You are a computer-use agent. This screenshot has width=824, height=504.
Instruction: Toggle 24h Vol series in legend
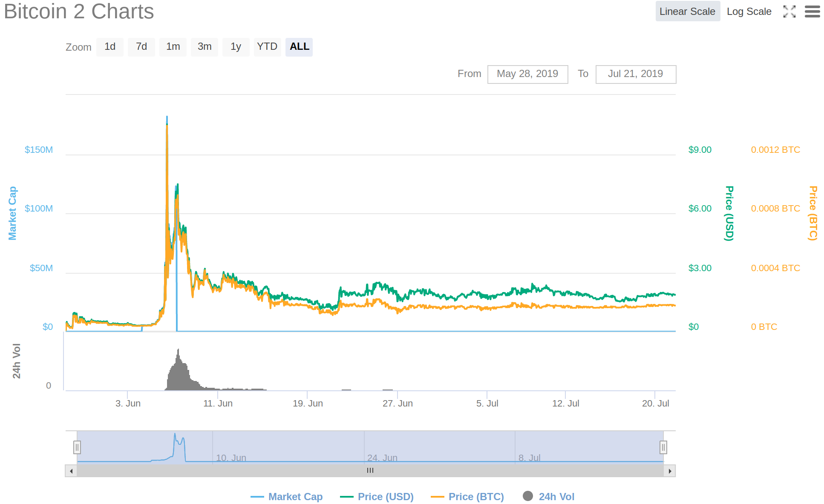[549, 497]
